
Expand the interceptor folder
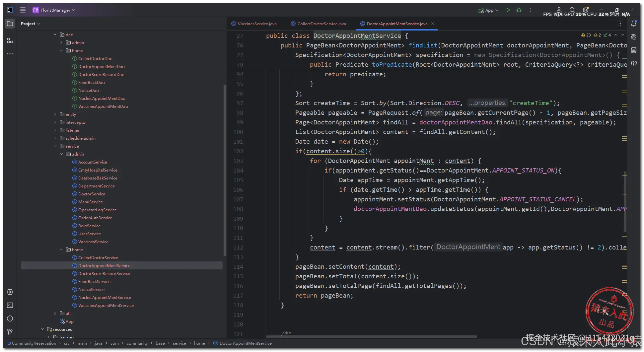(55, 122)
